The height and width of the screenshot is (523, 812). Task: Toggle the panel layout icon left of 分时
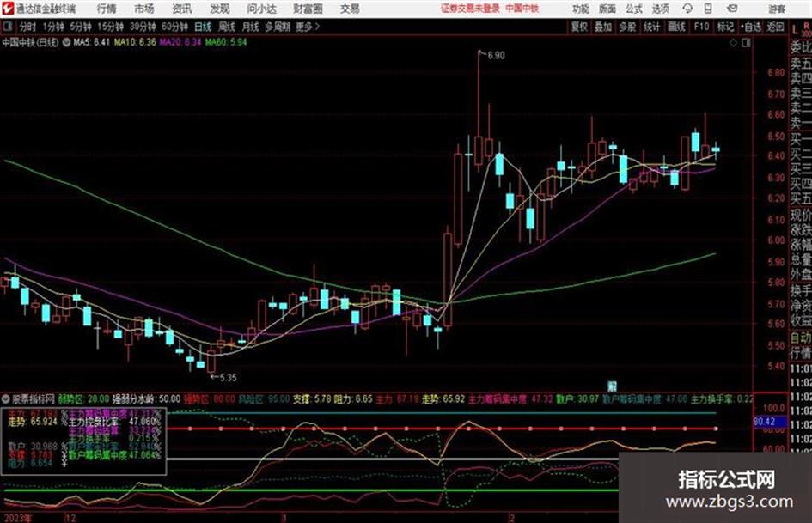tap(8, 27)
